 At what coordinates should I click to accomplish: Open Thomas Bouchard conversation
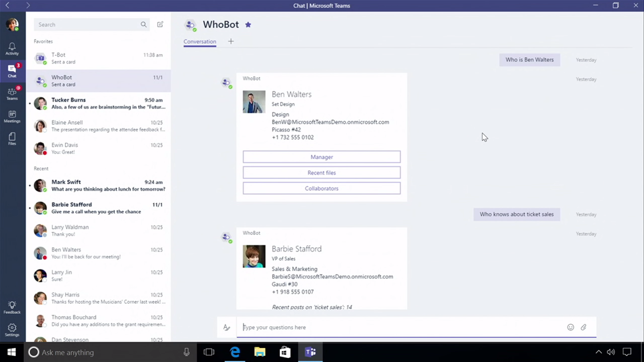[98, 321]
